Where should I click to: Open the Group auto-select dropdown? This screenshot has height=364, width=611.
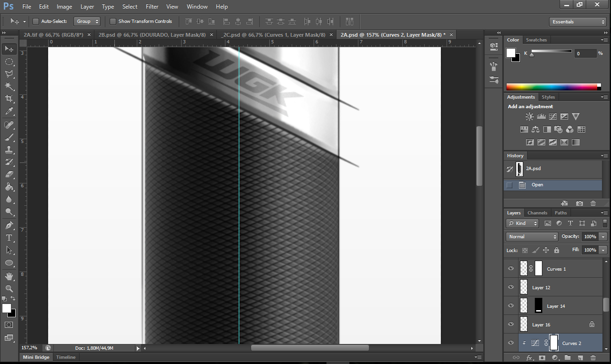point(88,21)
